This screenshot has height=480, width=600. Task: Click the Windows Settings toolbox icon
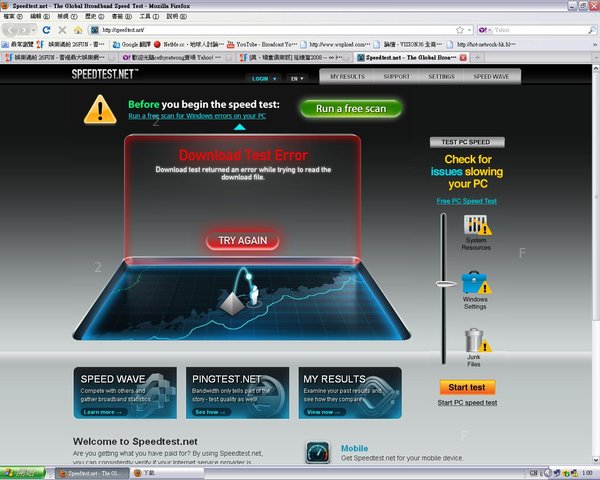476,282
